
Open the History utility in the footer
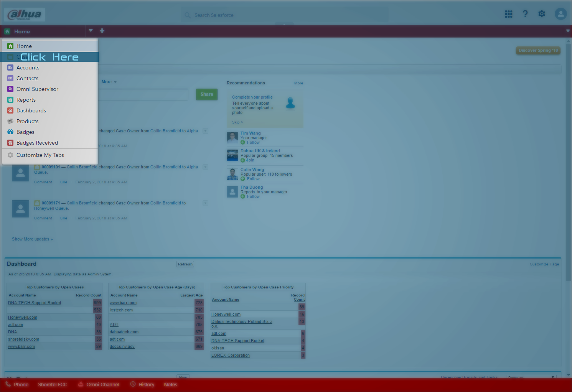pyautogui.click(x=142, y=384)
